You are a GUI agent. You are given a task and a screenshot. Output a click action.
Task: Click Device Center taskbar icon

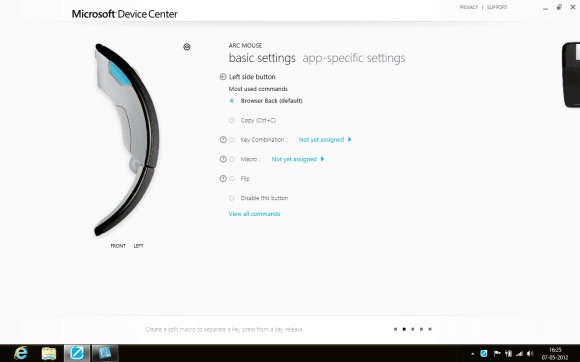click(77, 353)
